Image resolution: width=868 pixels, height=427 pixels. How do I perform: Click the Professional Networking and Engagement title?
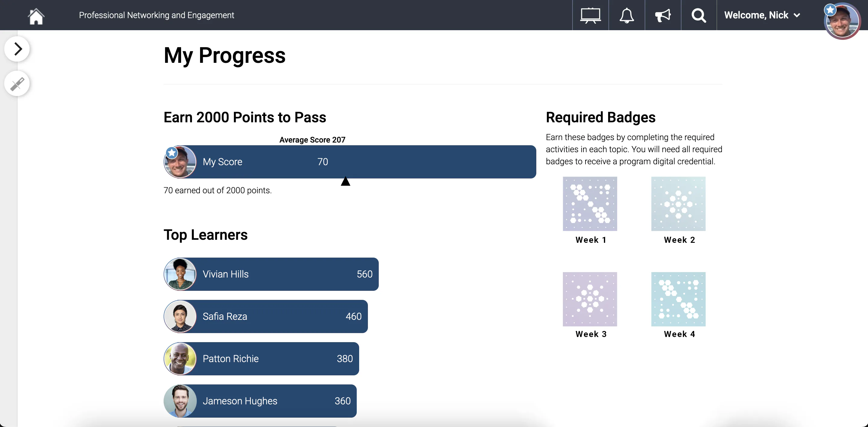tap(156, 15)
